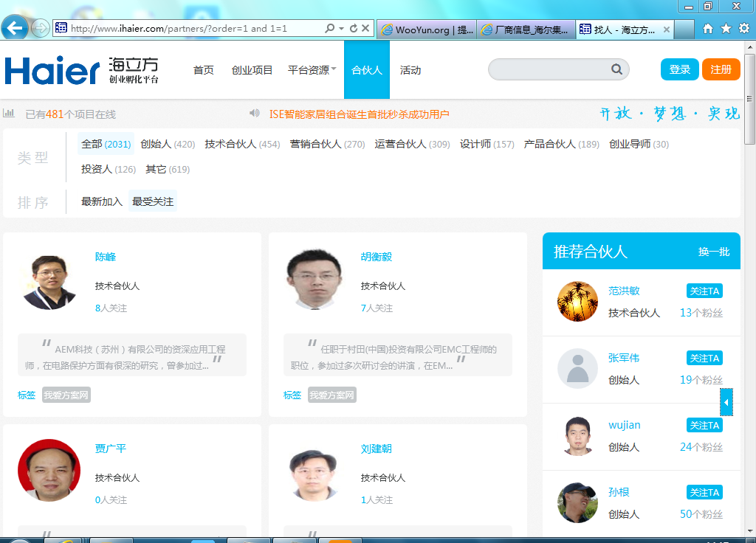Filter by 产品合伙人 (189)

pos(562,144)
